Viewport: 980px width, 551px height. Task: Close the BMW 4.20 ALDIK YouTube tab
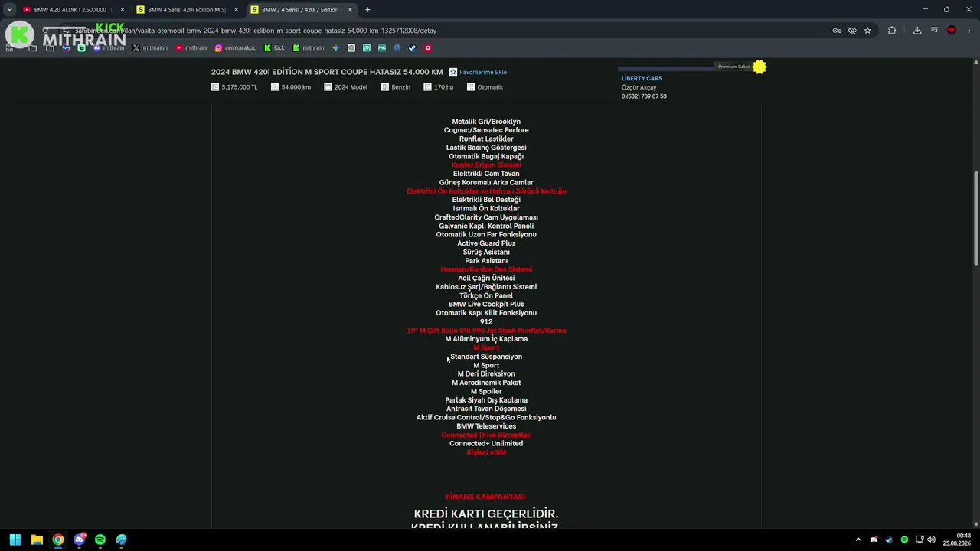click(122, 10)
